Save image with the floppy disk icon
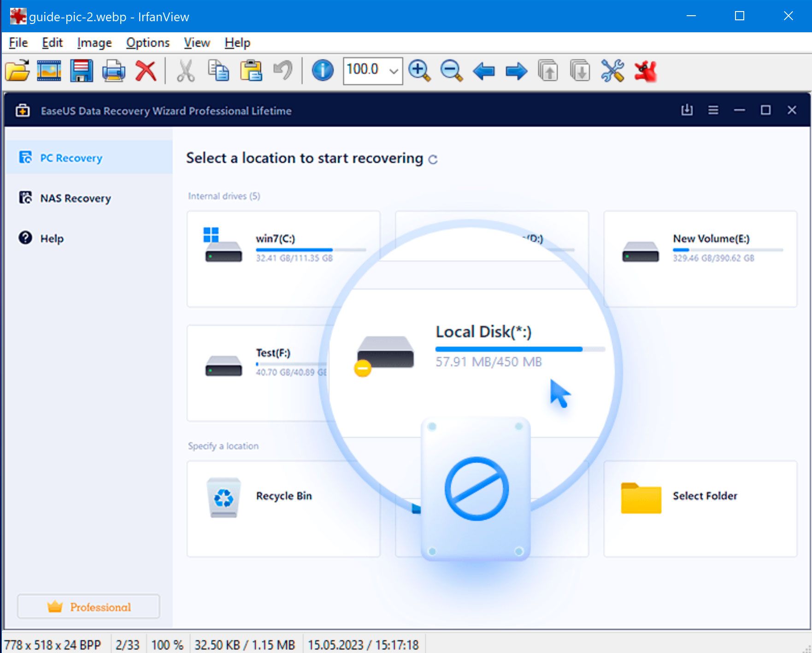The height and width of the screenshot is (653, 812). 82,71
